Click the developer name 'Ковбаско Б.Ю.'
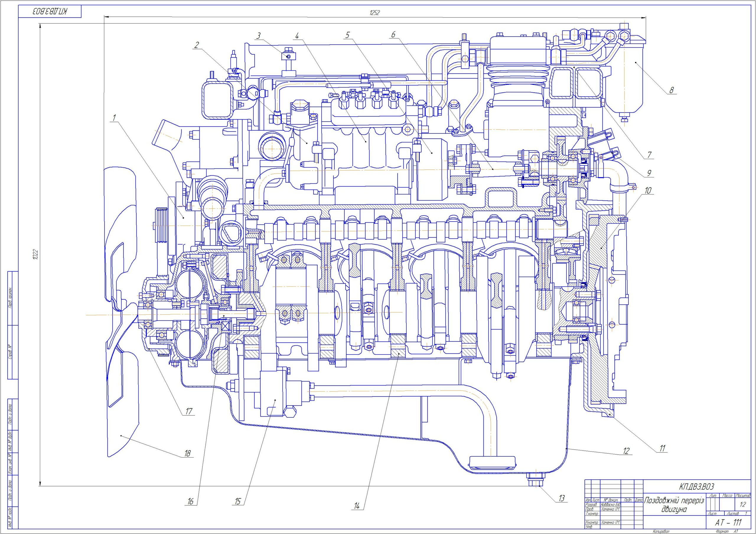Viewport: 756px width, 534px height. point(611,505)
